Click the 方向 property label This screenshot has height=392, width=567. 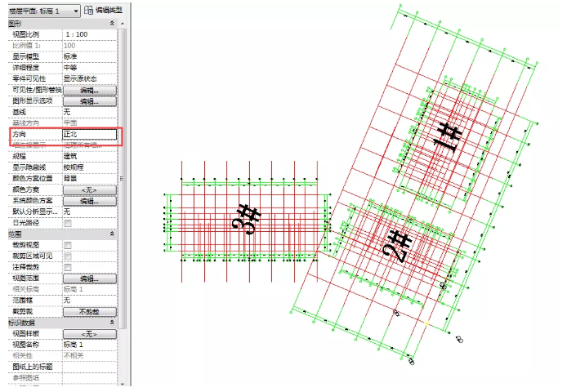point(19,134)
